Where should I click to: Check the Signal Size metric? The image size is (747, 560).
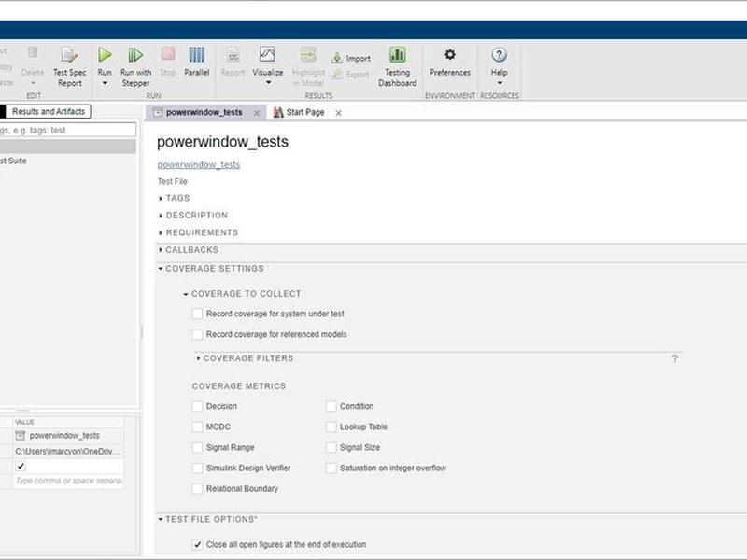[331, 447]
